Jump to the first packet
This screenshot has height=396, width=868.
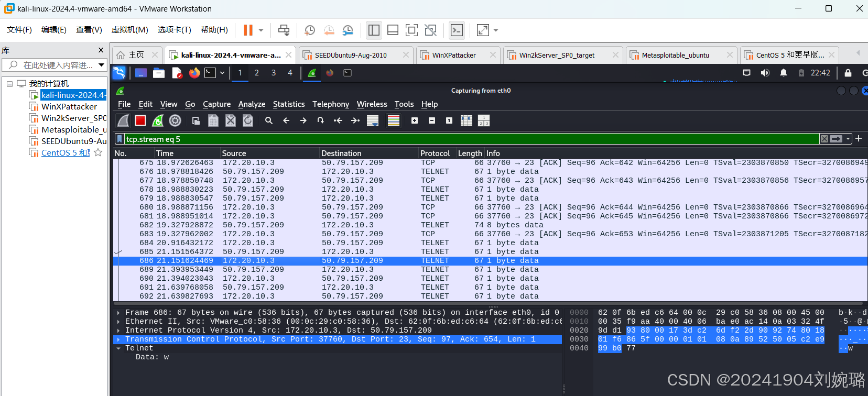338,121
